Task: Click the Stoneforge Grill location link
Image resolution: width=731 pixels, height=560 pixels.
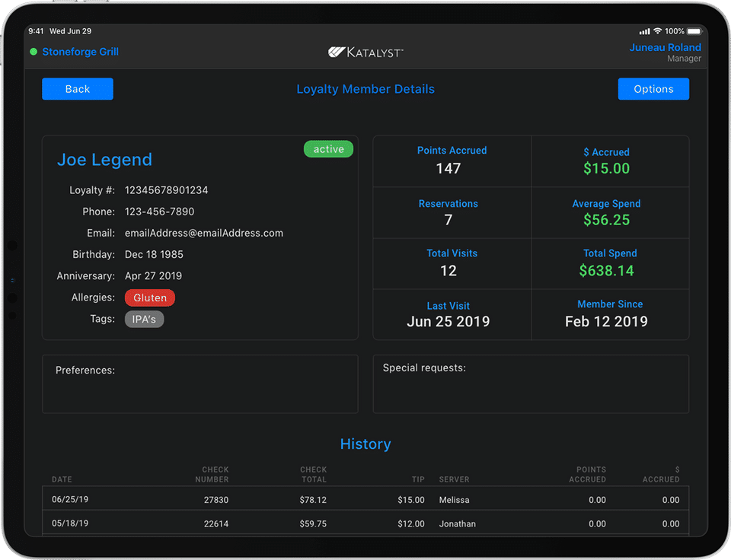Action: point(80,52)
